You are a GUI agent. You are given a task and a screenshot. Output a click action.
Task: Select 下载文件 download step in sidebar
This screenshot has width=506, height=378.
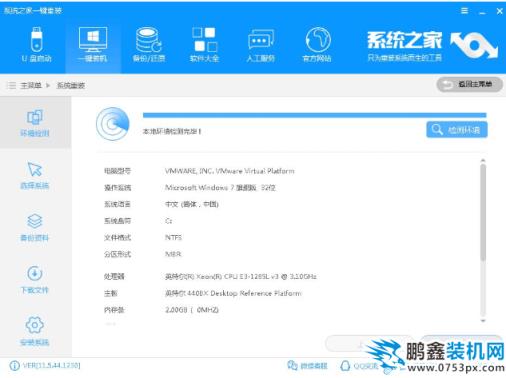click(x=35, y=280)
